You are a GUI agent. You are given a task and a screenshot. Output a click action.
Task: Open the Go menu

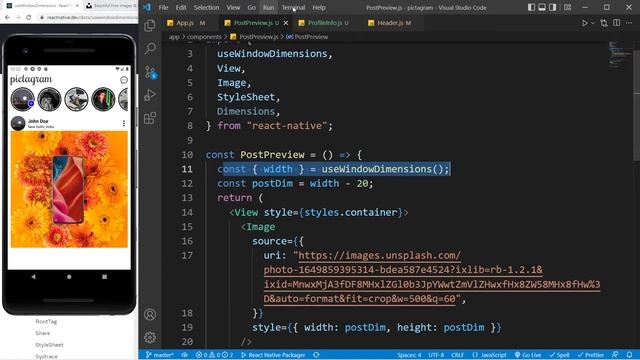[251, 7]
